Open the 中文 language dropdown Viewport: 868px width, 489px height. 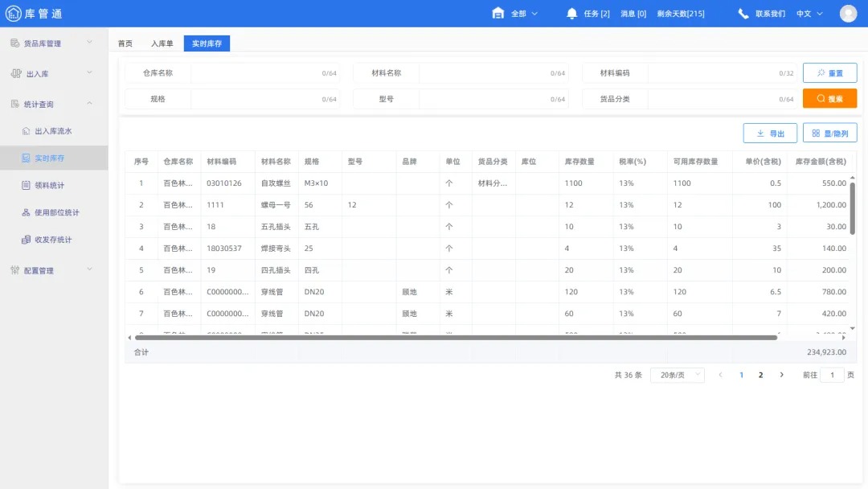coord(809,14)
